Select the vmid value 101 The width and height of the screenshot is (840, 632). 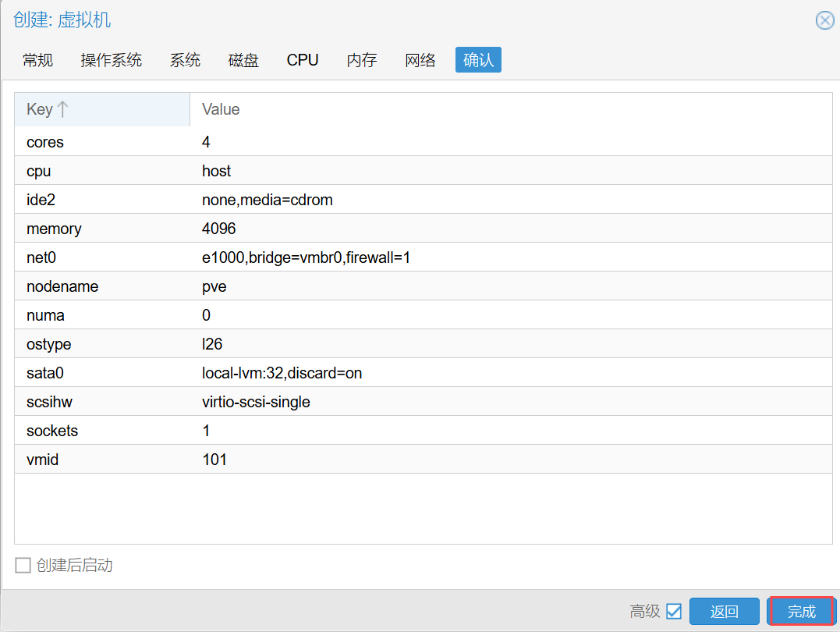tap(214, 460)
